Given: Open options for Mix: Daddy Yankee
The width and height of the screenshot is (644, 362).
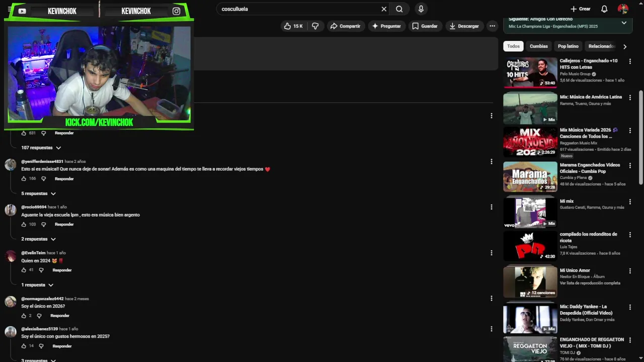Looking at the screenshot, I should click(x=630, y=307).
